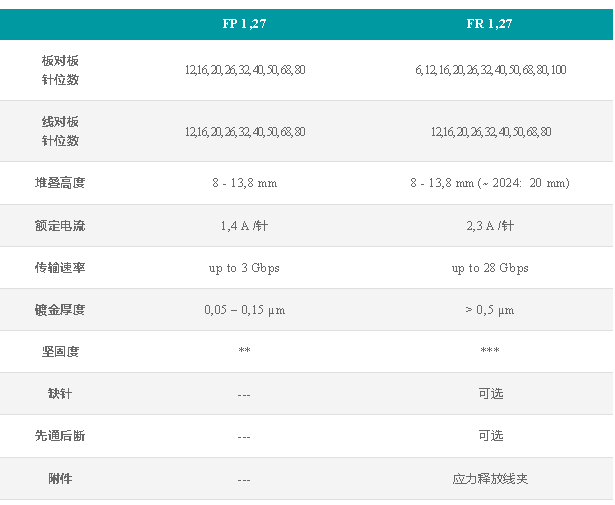Click the FP 1,27 column header
Viewport: 615px width, 505px height.
click(244, 24)
